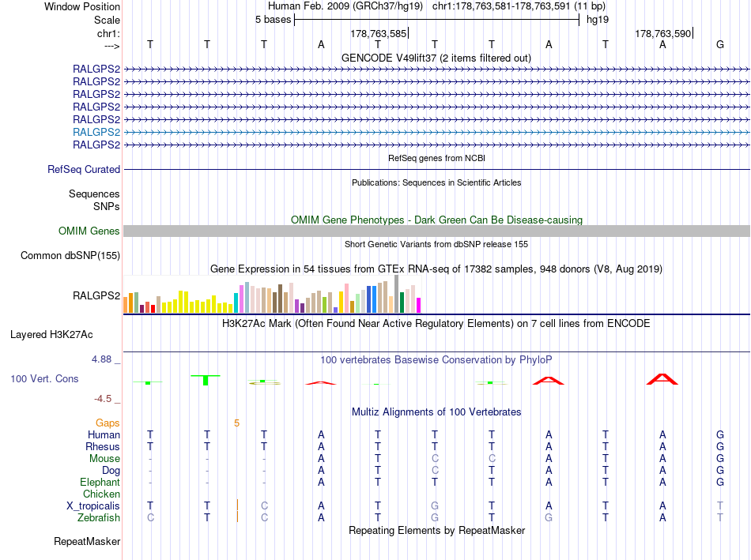Click the 5 bases scale bar label
Viewport: 751px width, 560px height.
click(273, 20)
